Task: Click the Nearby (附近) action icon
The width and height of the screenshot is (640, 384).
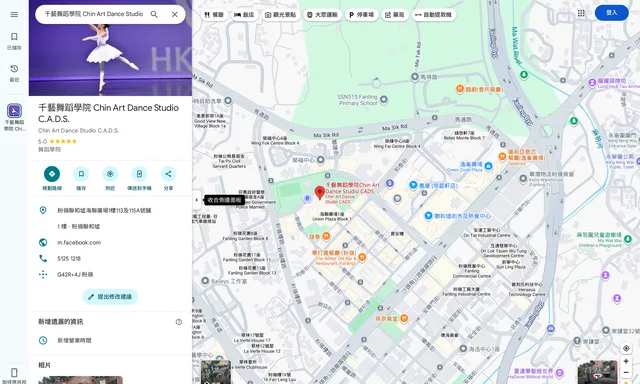Action: pyautogui.click(x=110, y=174)
